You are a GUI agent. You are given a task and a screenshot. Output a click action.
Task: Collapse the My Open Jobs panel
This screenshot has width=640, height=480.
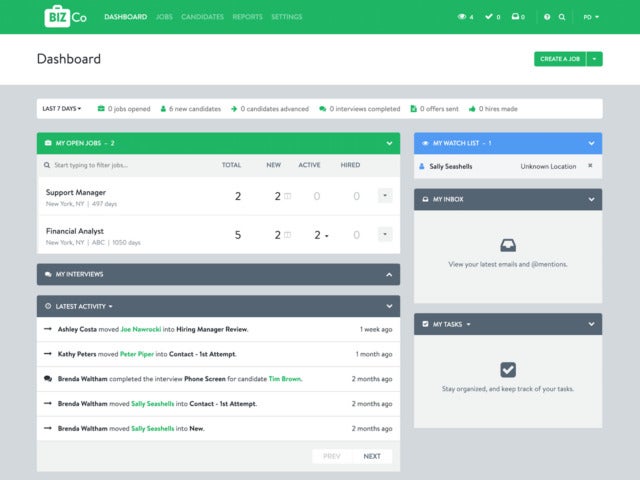click(390, 143)
